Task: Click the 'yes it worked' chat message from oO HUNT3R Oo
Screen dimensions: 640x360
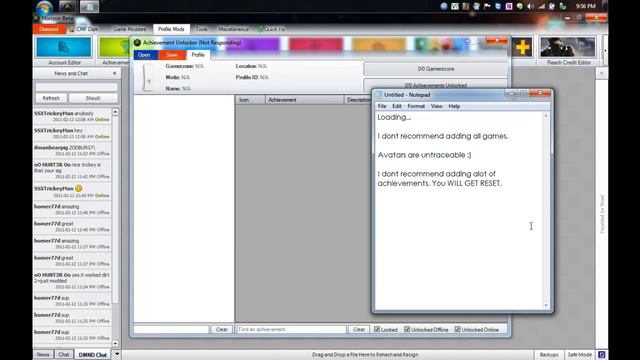Action: click(x=72, y=281)
